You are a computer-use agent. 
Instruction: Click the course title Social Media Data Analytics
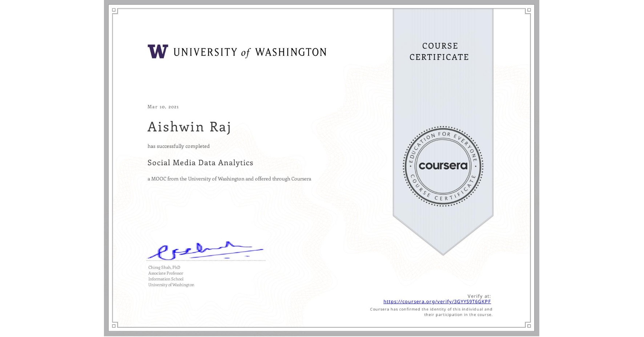(200, 163)
